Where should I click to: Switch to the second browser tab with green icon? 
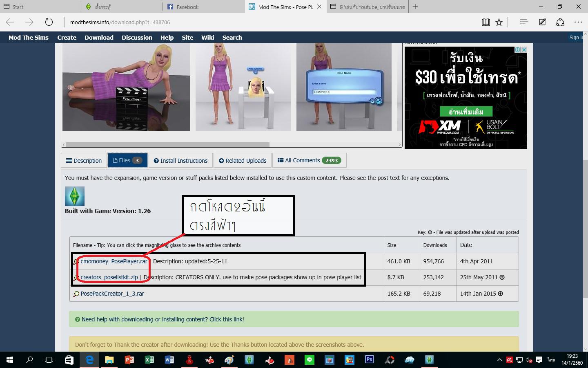[x=122, y=7]
